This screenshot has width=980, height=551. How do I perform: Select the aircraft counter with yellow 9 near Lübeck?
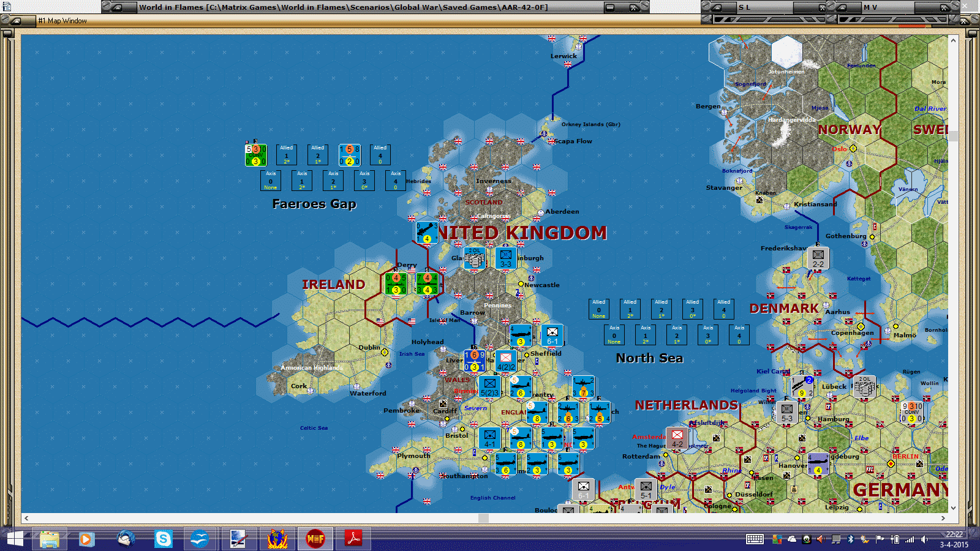[x=802, y=387]
